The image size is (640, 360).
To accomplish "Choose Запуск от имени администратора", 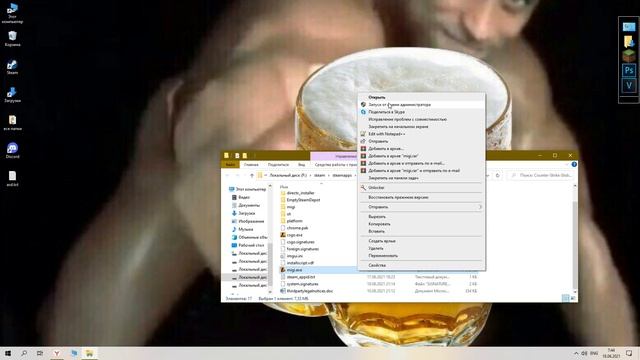I will pyautogui.click(x=422, y=104).
